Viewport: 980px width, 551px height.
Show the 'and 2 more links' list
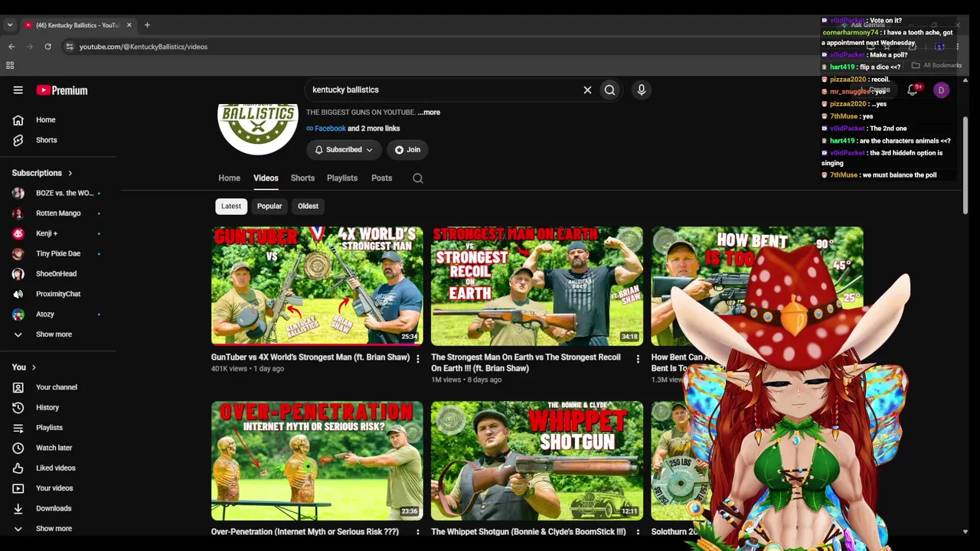374,129
